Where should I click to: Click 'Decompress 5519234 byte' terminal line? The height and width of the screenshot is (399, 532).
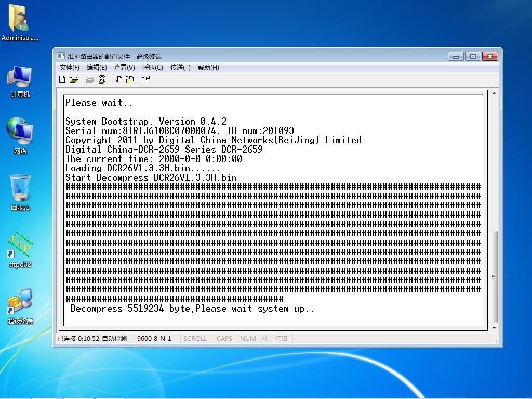point(192,309)
